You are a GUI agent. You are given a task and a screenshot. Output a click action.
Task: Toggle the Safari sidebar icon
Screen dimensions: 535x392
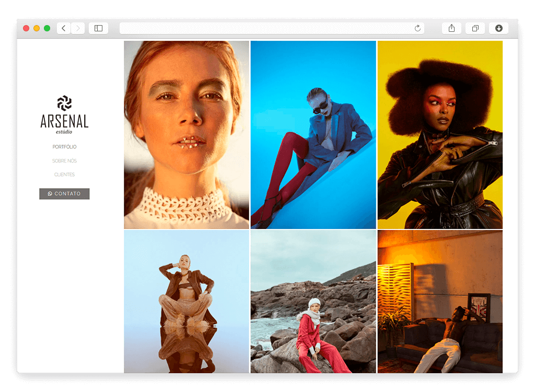pyautogui.click(x=98, y=28)
